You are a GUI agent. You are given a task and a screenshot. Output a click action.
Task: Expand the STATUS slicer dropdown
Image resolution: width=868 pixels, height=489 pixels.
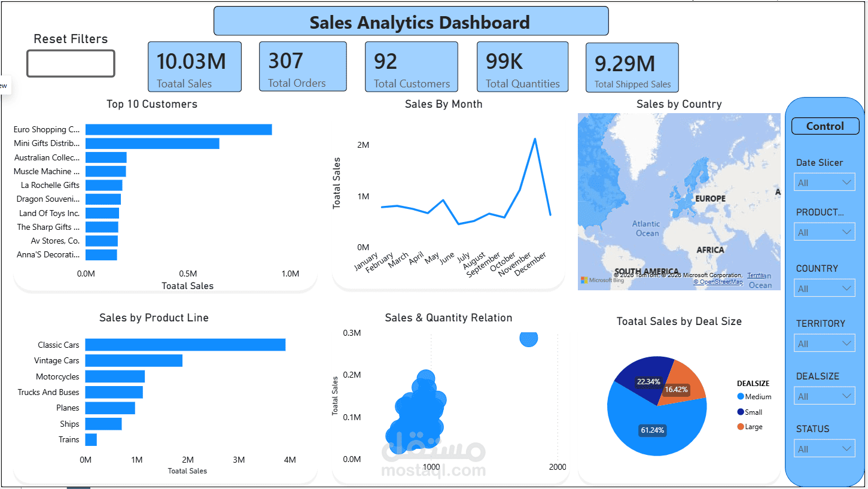[x=824, y=449]
